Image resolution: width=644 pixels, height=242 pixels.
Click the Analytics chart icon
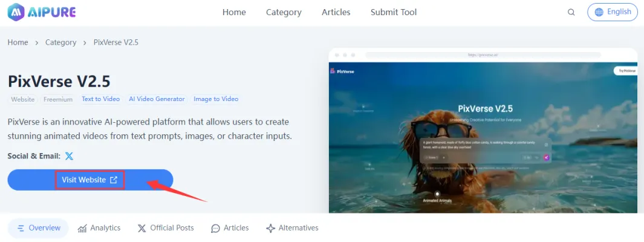point(82,229)
